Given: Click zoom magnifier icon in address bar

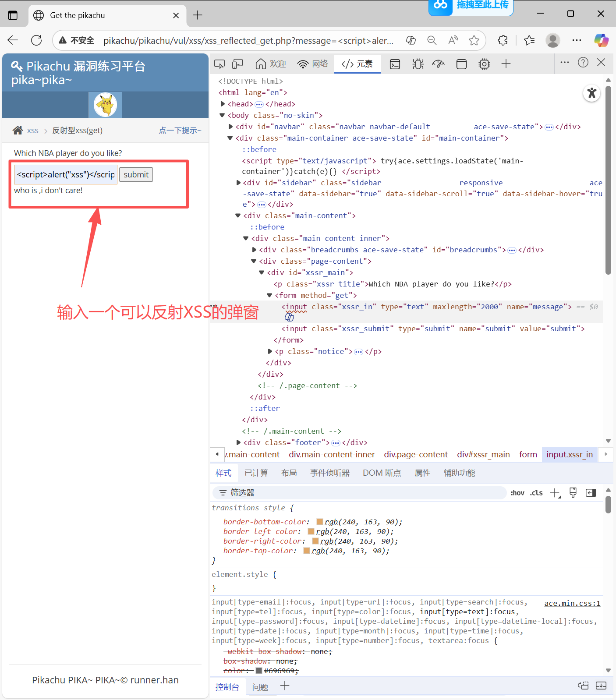Looking at the screenshot, I should [432, 40].
